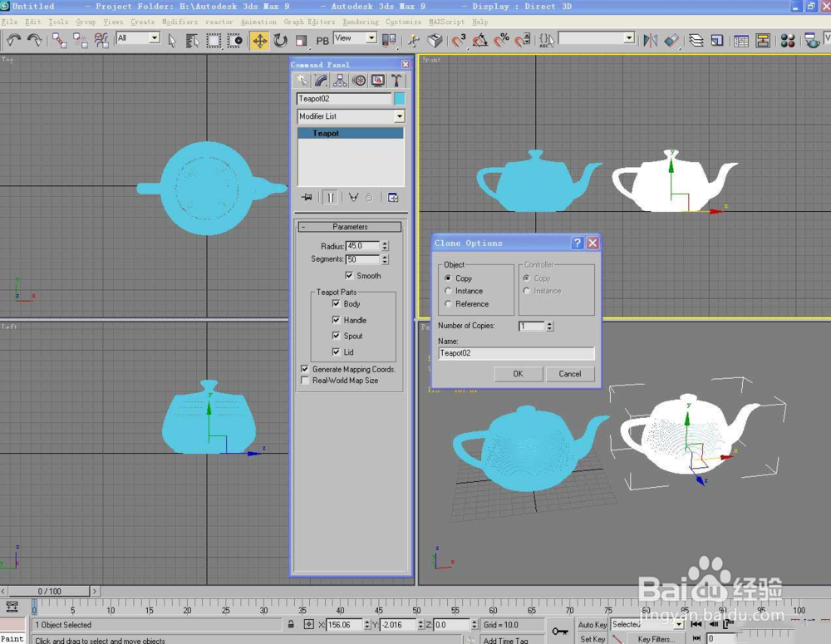
Task: Toggle the Angle Snap icon
Action: click(479, 40)
